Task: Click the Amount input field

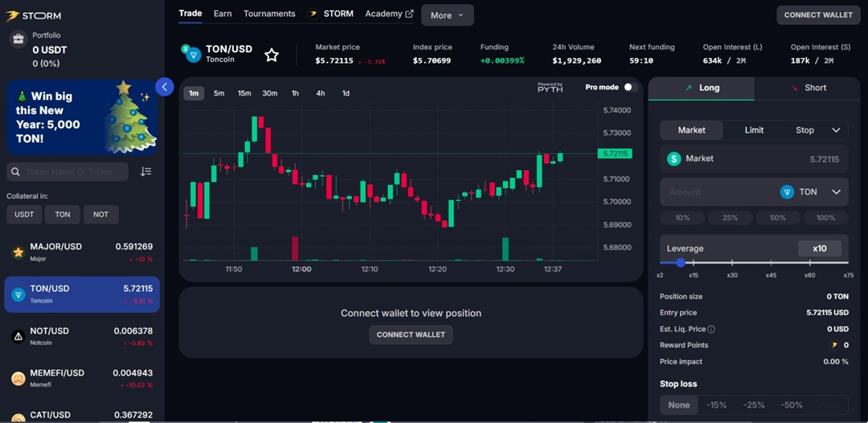Action: (717, 192)
